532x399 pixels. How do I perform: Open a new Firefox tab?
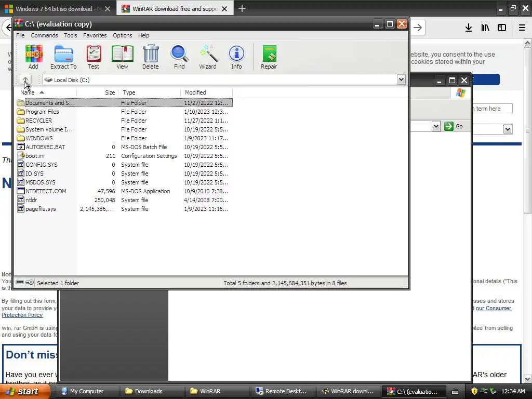[242, 8]
